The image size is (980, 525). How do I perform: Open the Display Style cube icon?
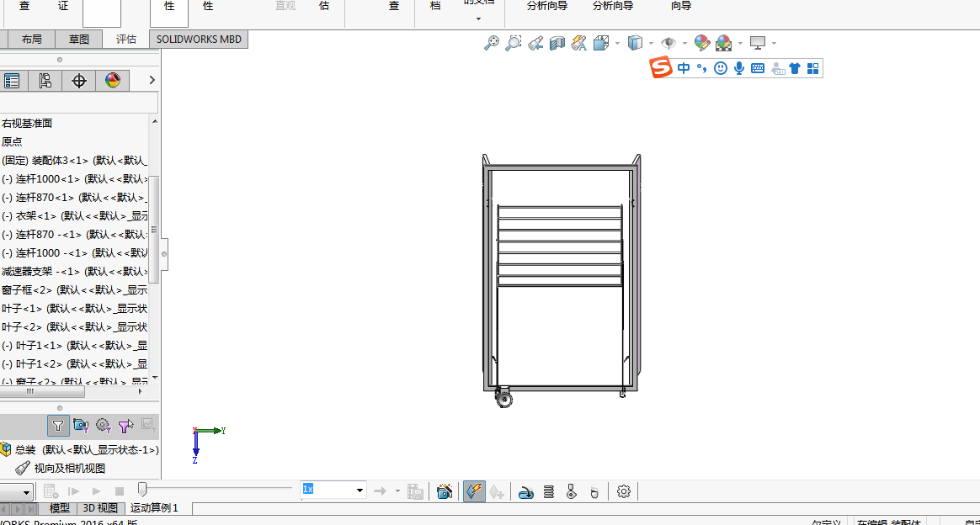click(x=635, y=43)
